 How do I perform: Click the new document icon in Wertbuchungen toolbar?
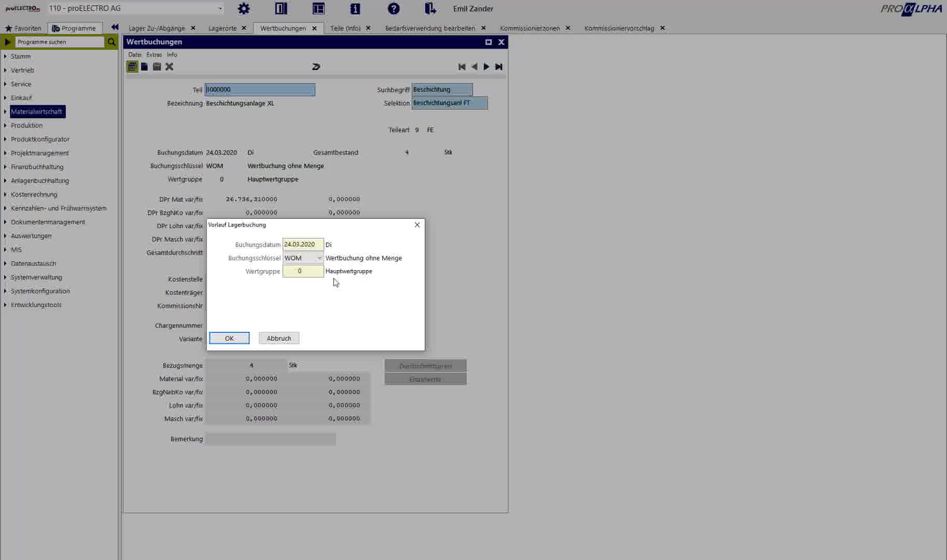(x=145, y=66)
